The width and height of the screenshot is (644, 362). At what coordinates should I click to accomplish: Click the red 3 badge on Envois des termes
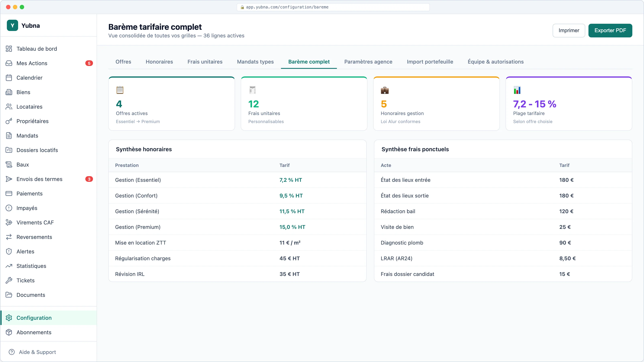click(x=89, y=179)
